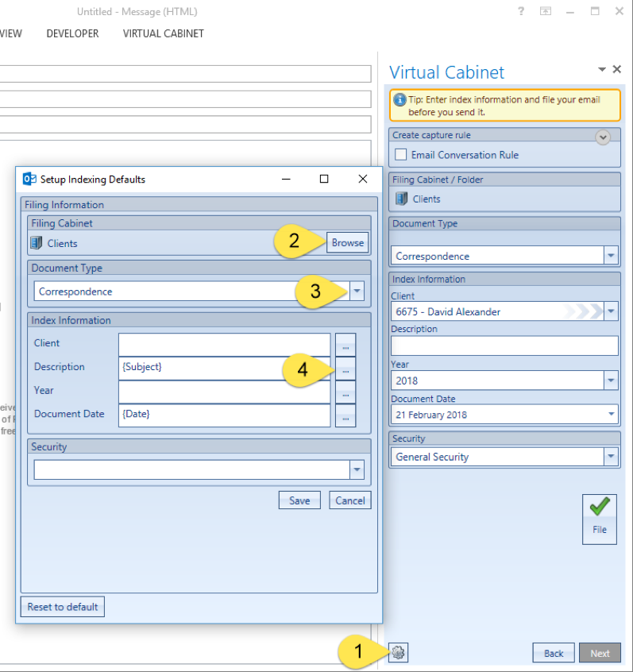Collapse the Create capture rule section

tap(603, 137)
